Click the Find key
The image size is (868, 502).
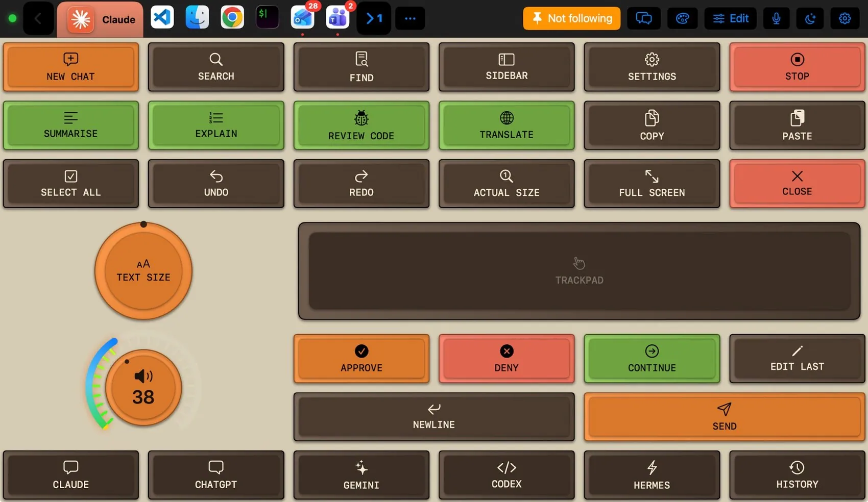(361, 67)
